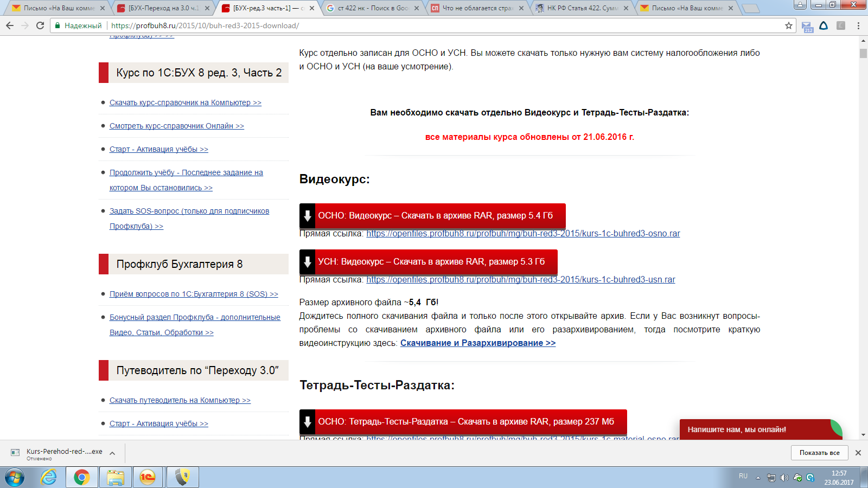Click the browser reload page icon
The height and width of the screenshot is (488, 868).
pos(40,25)
